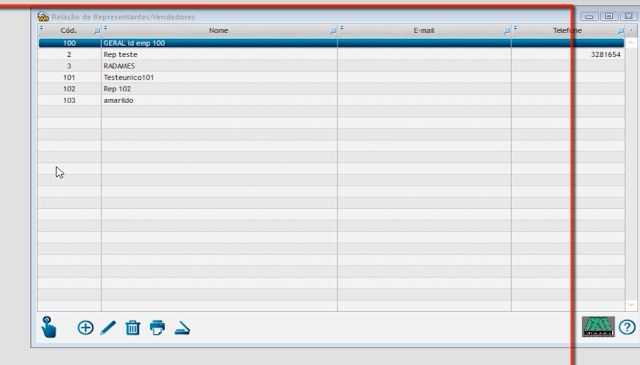Click scrollbar up arrow of list
Viewport: 640px width, 365px height.
click(x=631, y=42)
